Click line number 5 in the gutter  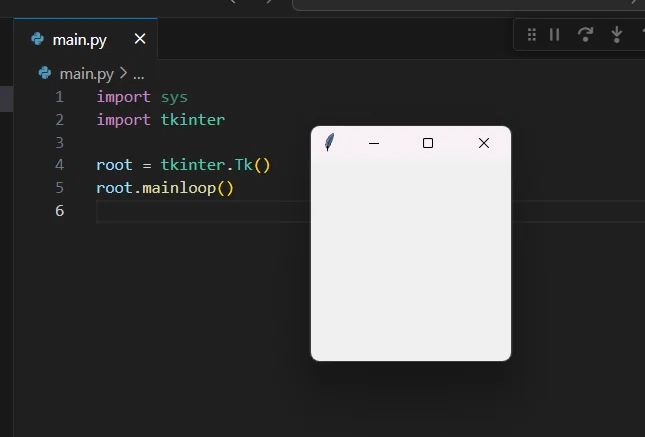pos(60,188)
